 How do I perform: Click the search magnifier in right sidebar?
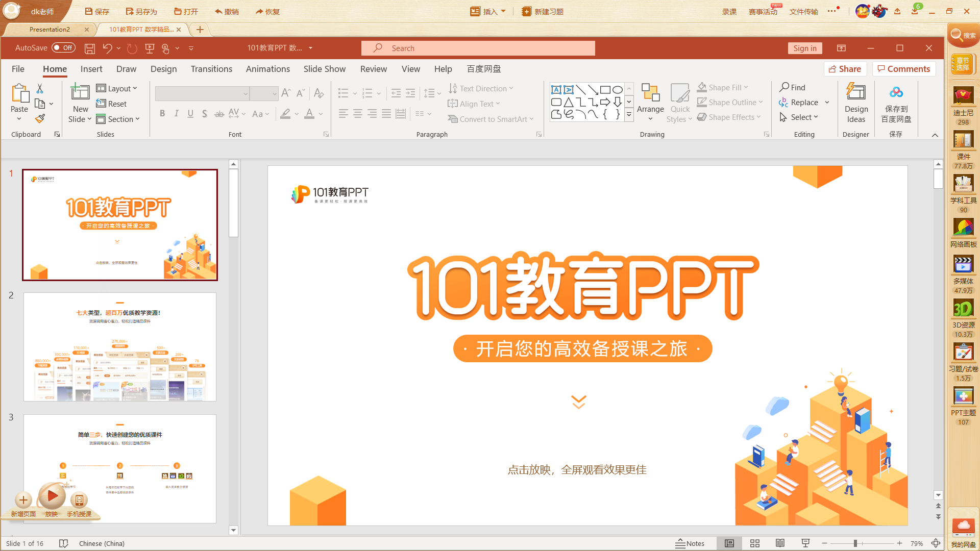tap(957, 35)
